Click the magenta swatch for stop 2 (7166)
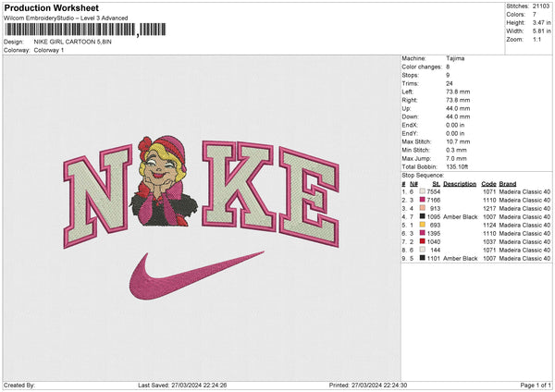Screen dimensions: 555x392 click(423, 200)
